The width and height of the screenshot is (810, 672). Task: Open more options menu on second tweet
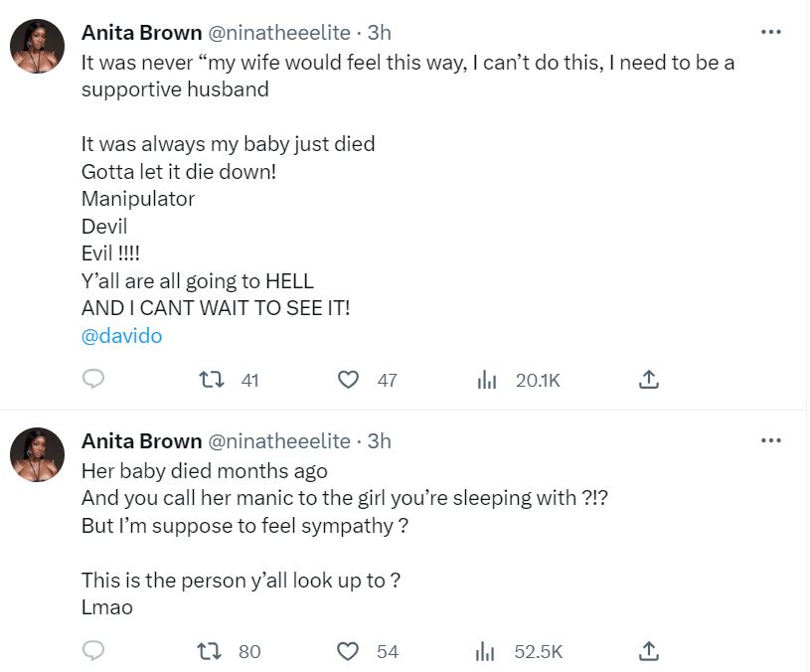pyautogui.click(x=770, y=440)
